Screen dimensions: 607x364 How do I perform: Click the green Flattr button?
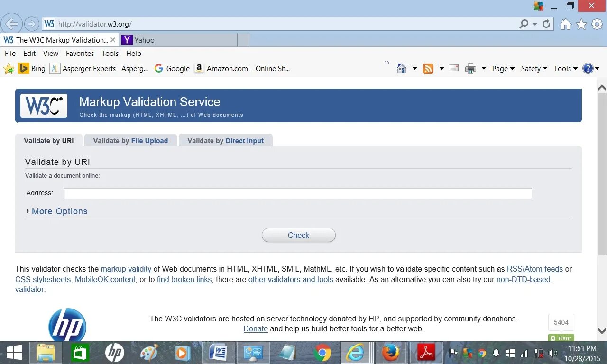561,338
